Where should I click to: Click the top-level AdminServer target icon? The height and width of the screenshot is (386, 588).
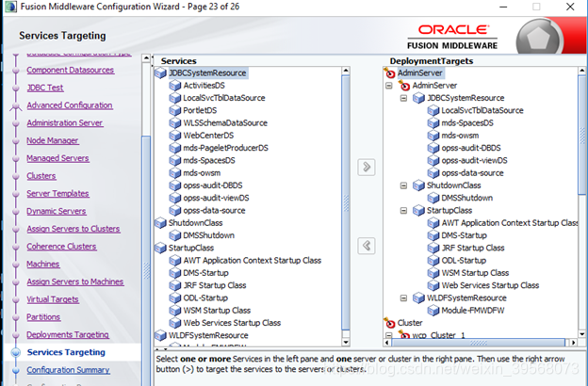[x=389, y=72]
